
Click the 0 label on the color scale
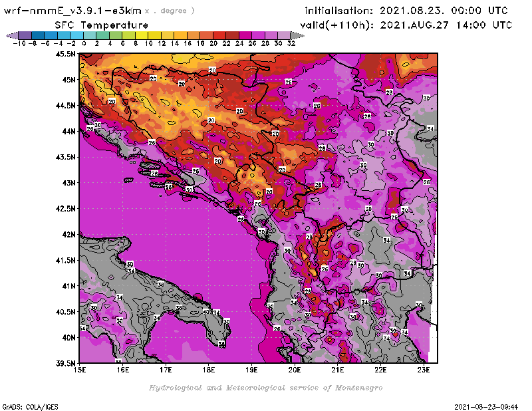click(x=84, y=43)
